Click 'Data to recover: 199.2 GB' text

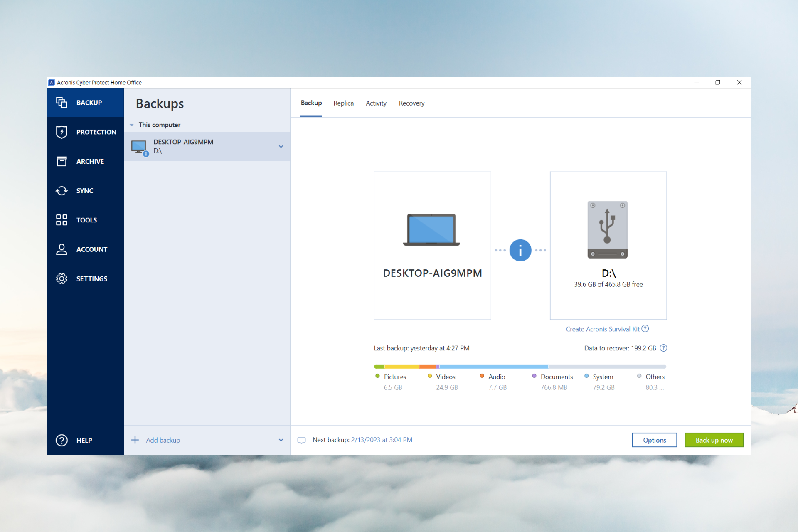[x=620, y=348]
